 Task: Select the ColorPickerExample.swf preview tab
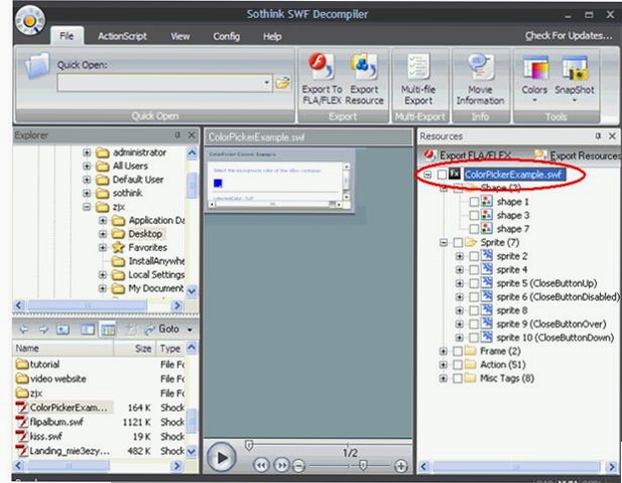pos(256,137)
